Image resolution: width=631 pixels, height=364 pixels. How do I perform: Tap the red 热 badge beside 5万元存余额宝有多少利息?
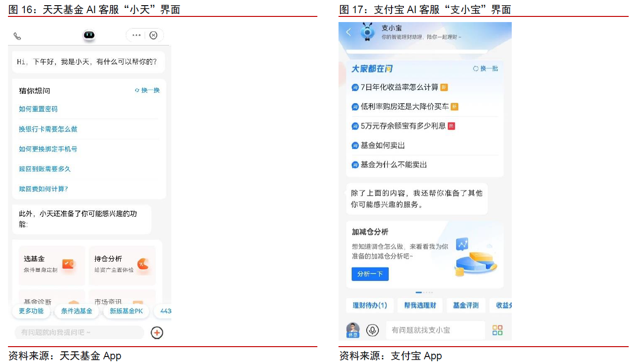[x=451, y=126]
